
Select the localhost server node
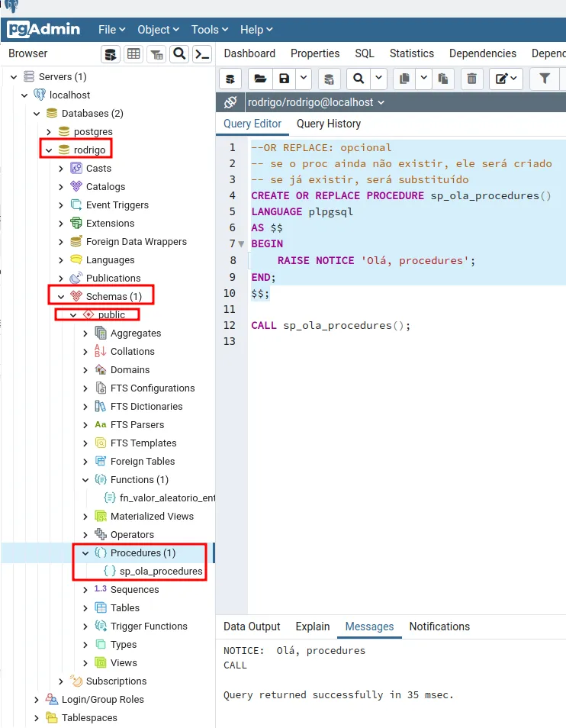point(69,95)
